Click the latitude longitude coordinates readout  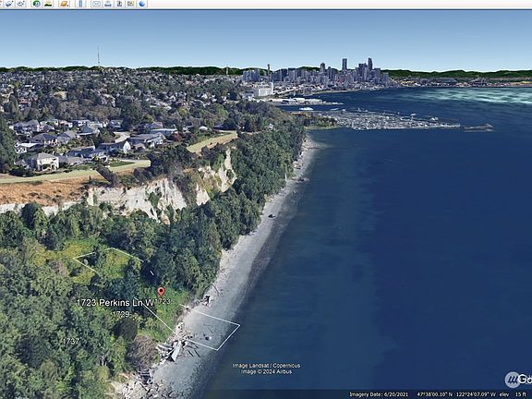[456, 394]
